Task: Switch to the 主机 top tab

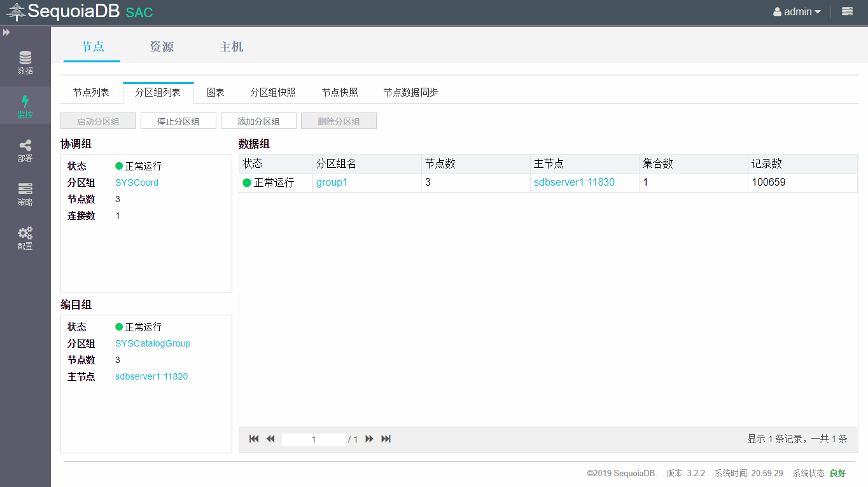Action: 231,47
